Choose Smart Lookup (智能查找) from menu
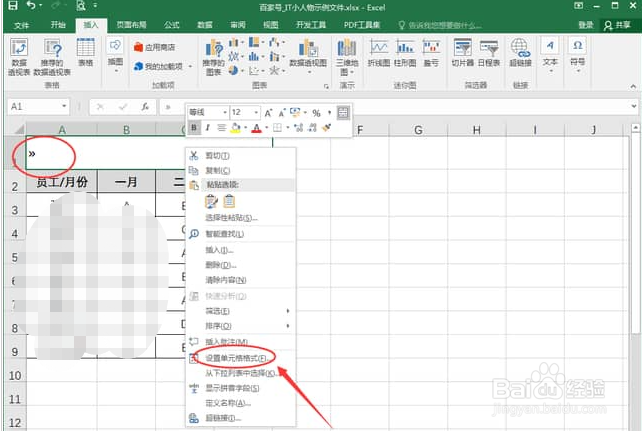642x431 pixels. 241,234
